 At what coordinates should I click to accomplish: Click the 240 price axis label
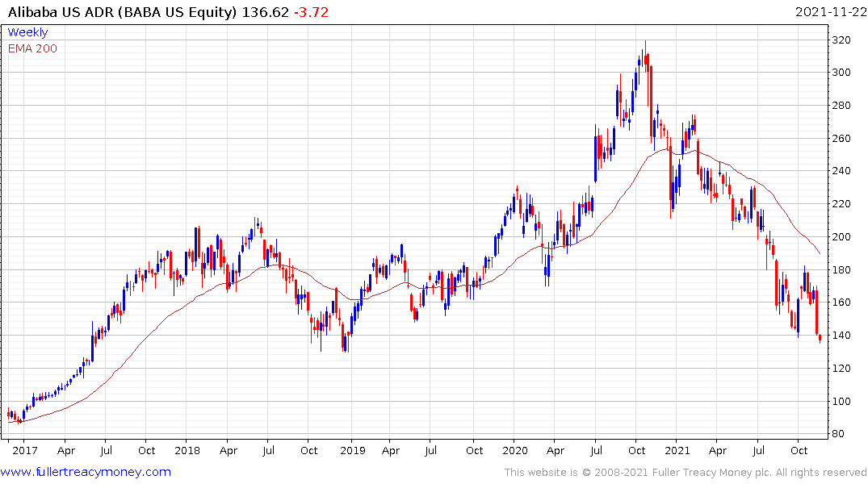[841, 171]
